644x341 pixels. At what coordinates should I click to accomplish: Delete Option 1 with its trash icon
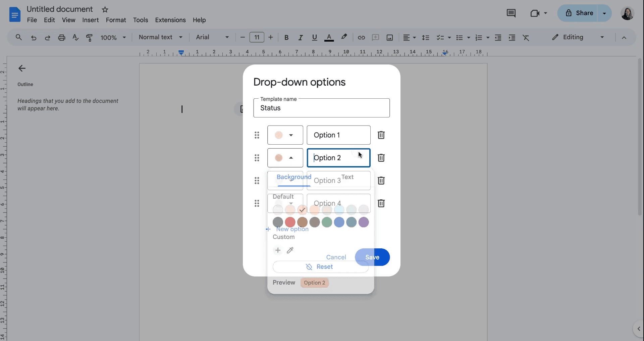pos(381,135)
